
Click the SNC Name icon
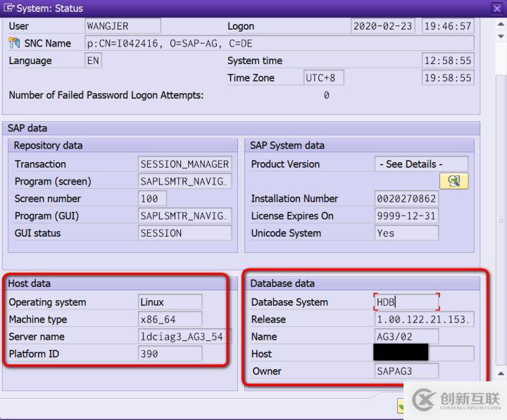14,43
